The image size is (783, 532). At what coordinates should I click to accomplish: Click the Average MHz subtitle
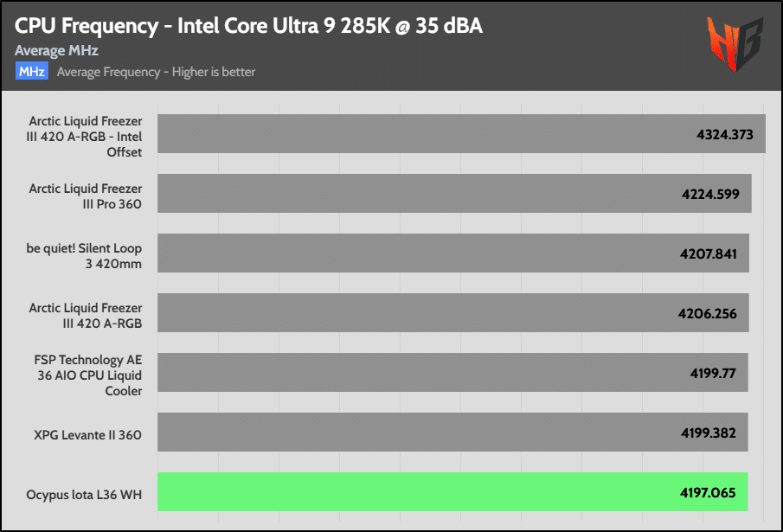[x=56, y=50]
